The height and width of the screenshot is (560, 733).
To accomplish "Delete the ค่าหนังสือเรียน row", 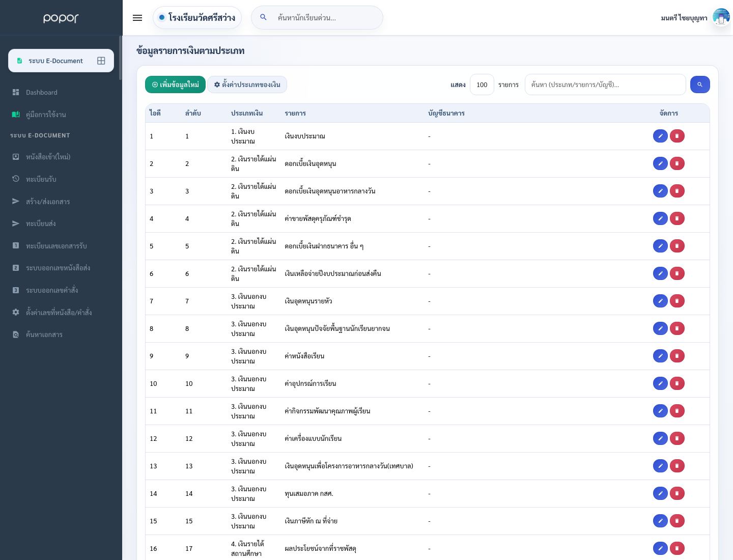I will point(677,356).
